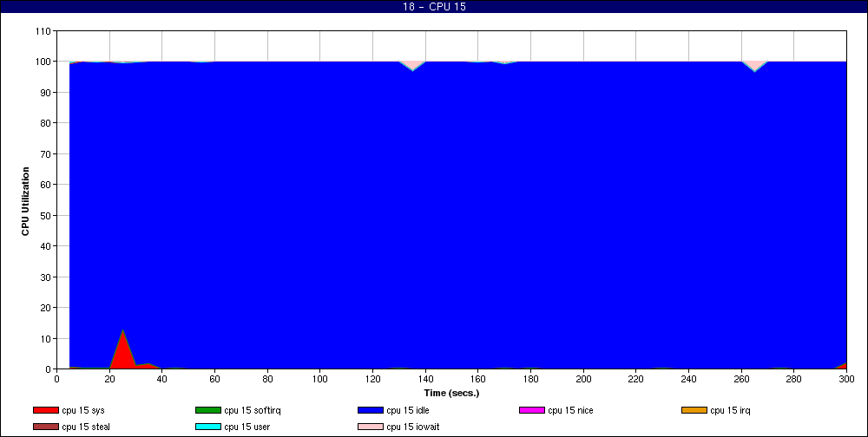This screenshot has height=437, width=868.
Task: Select the 'cpu 15 softirq' legend label
Action: coord(253,410)
